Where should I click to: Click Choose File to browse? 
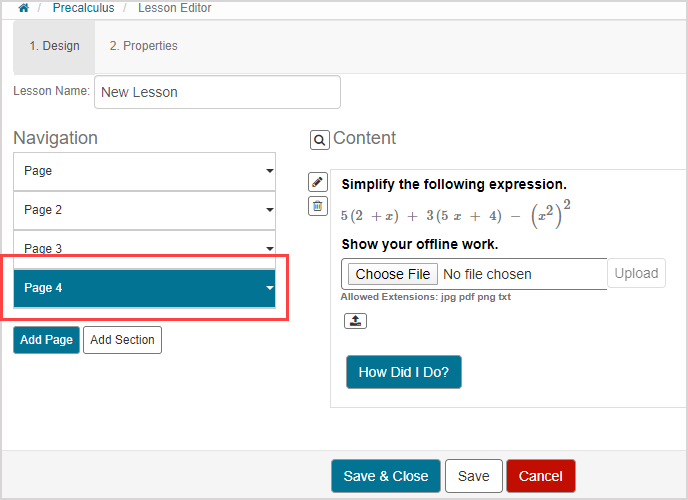pyautogui.click(x=393, y=274)
